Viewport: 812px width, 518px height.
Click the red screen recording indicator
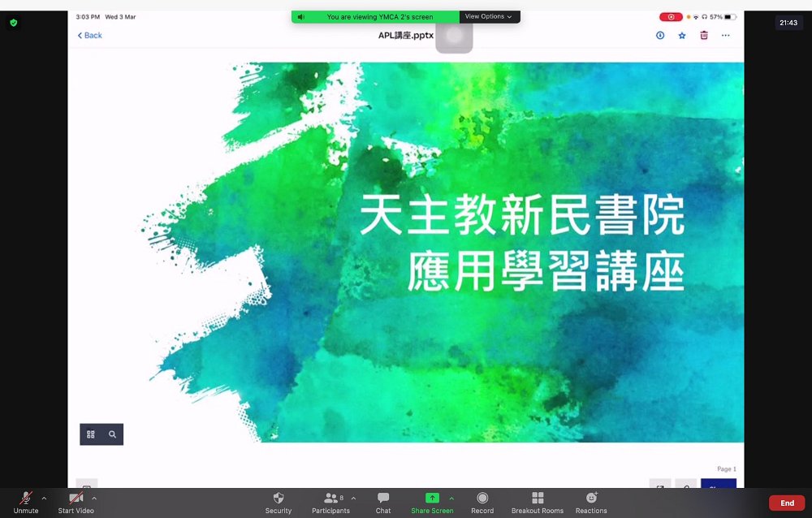[671, 17]
